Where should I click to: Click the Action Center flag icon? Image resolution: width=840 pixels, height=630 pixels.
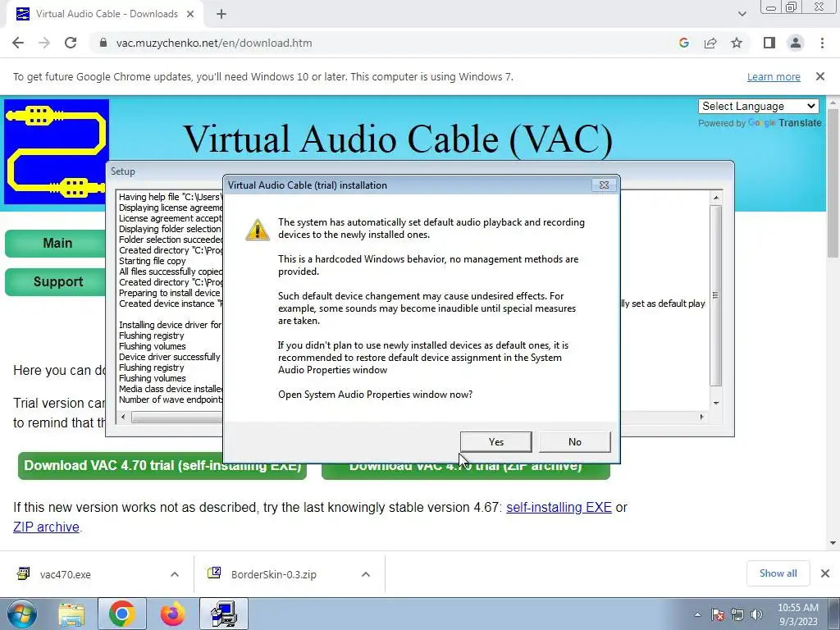click(718, 614)
